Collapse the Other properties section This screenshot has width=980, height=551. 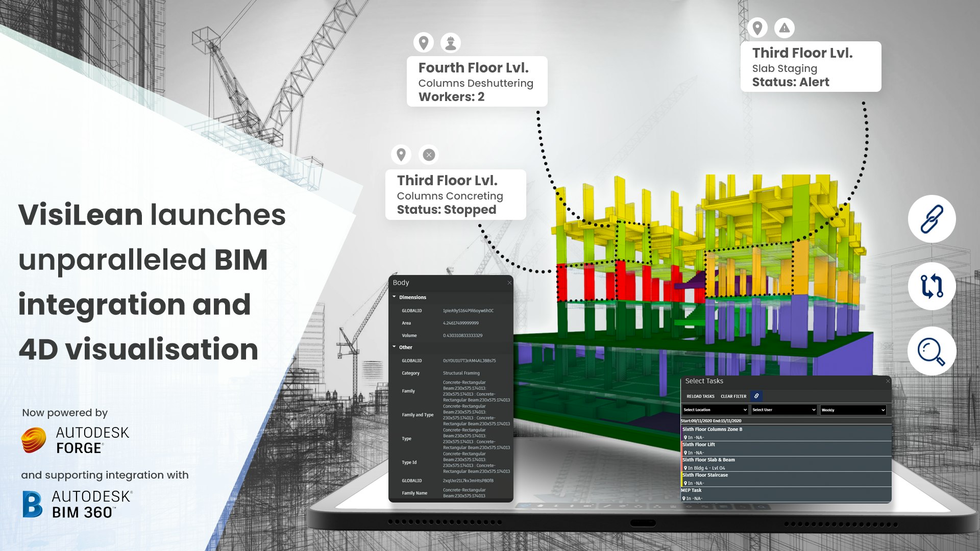pos(395,347)
